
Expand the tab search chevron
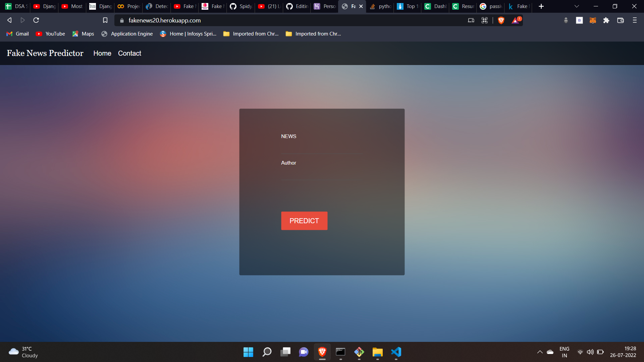[x=577, y=6]
